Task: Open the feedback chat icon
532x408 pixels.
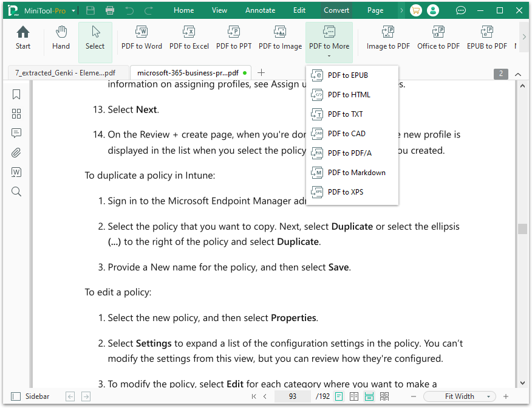Action: pyautogui.click(x=460, y=10)
